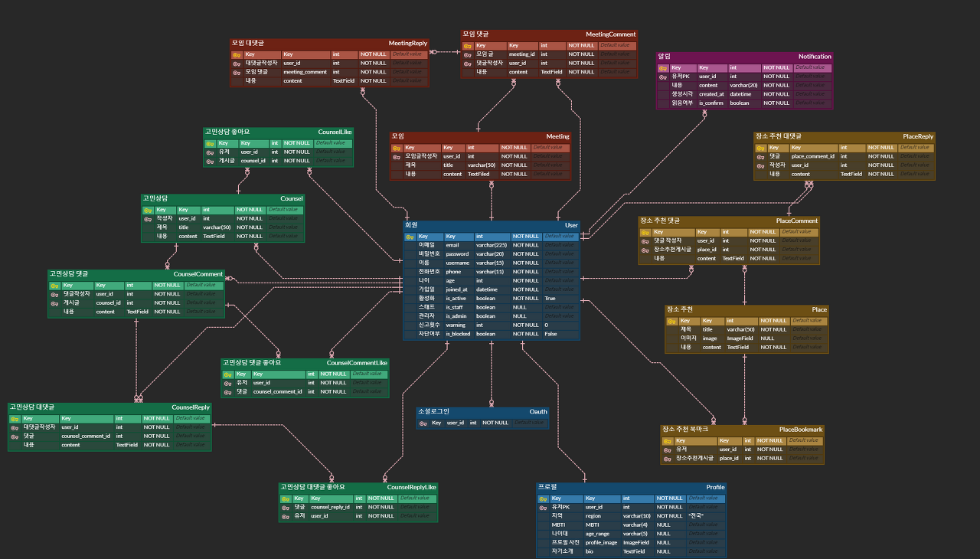Select the CounselCommentLike table title
The width and height of the screenshot is (980, 559).
coord(357,362)
